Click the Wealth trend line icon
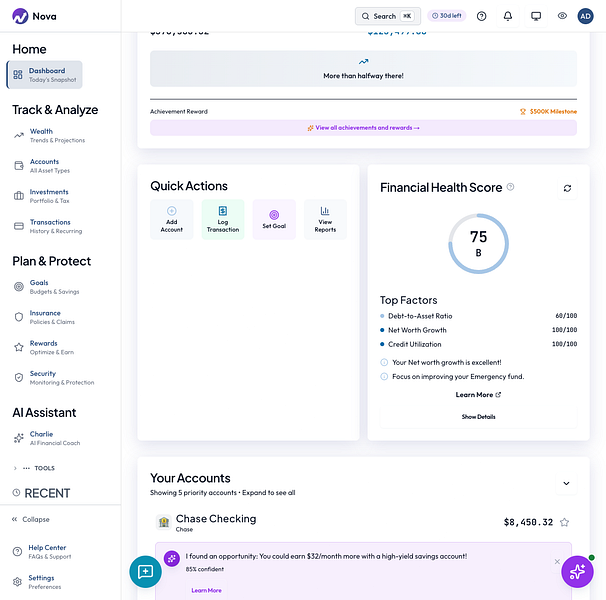Screen dimensions: 606x600 click(x=19, y=135)
